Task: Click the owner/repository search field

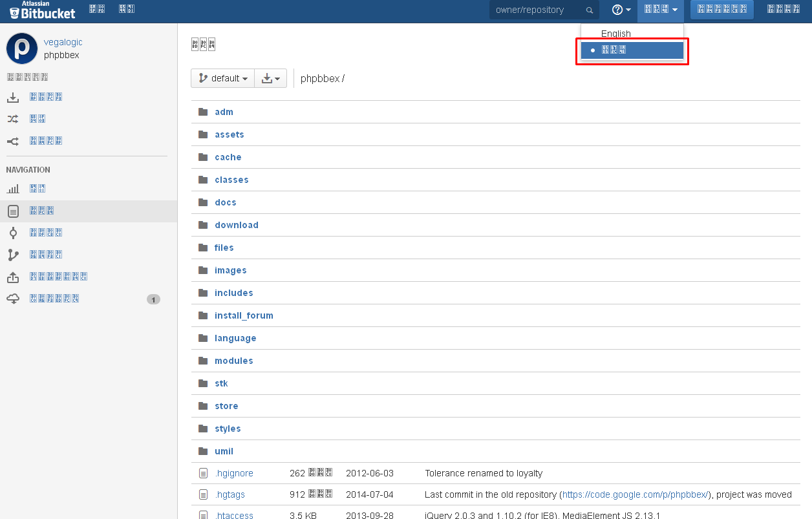Action: point(539,10)
